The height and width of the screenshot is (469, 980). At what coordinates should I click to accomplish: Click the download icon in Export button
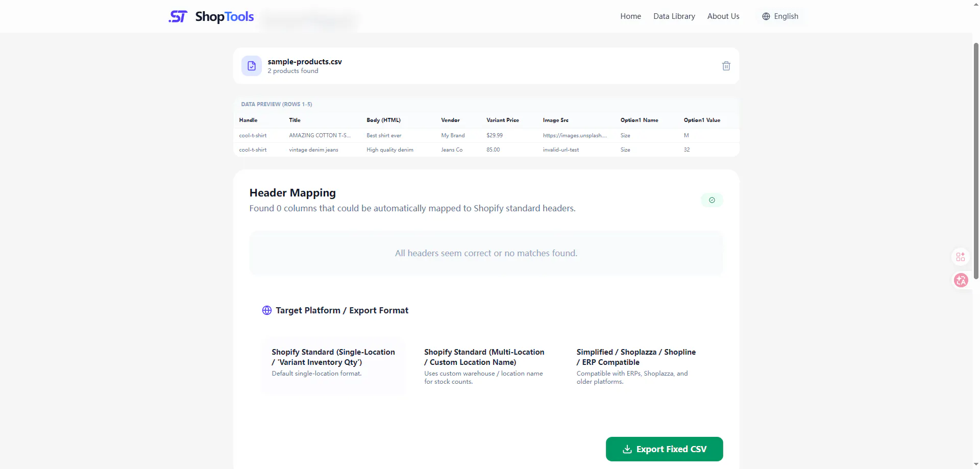click(x=627, y=449)
